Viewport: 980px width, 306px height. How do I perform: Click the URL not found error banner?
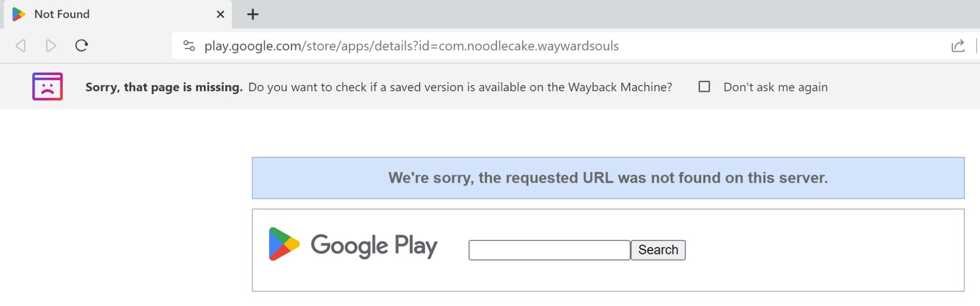coord(608,178)
